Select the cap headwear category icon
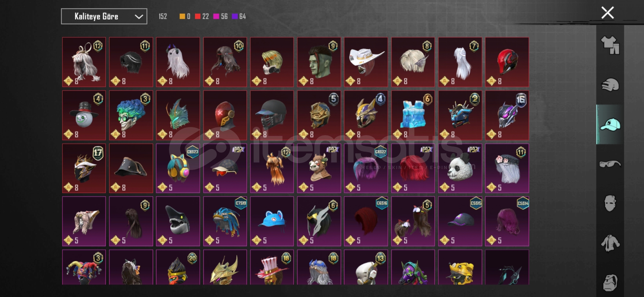 [610, 125]
